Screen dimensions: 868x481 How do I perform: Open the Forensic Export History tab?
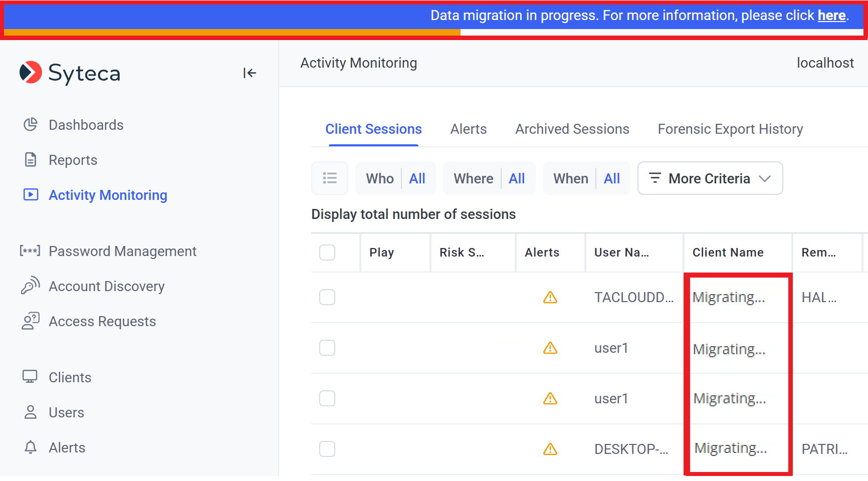730,129
